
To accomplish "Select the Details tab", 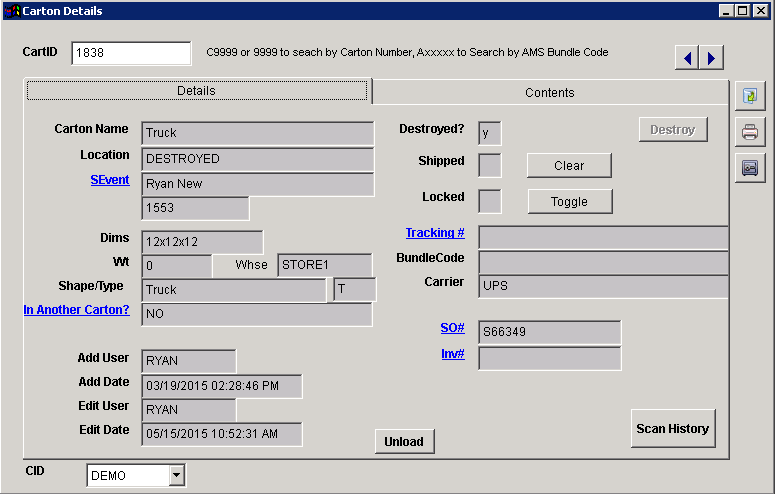I will coord(197,91).
